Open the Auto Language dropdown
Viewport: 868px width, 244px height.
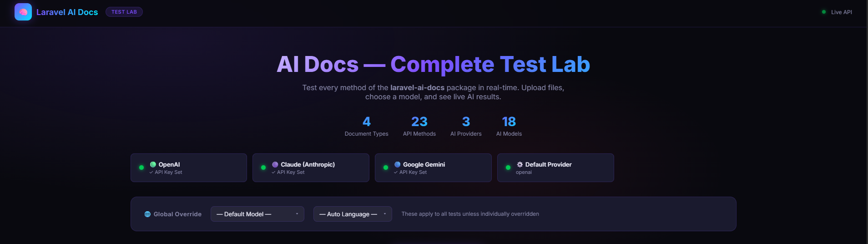coord(353,214)
